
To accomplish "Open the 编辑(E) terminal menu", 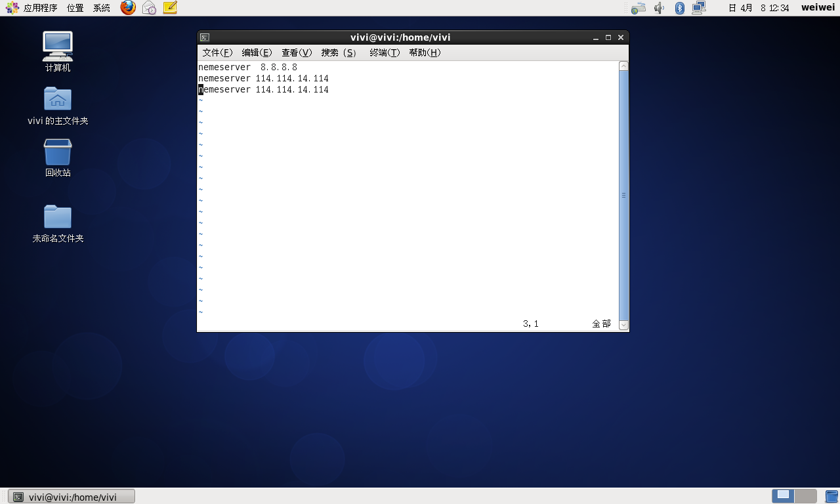I will click(x=257, y=52).
